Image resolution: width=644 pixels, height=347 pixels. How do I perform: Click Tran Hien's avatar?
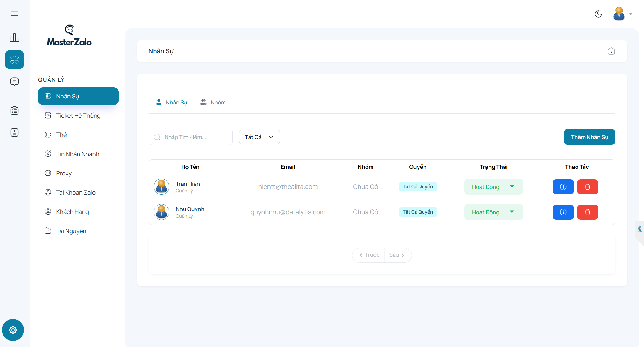pyautogui.click(x=161, y=187)
